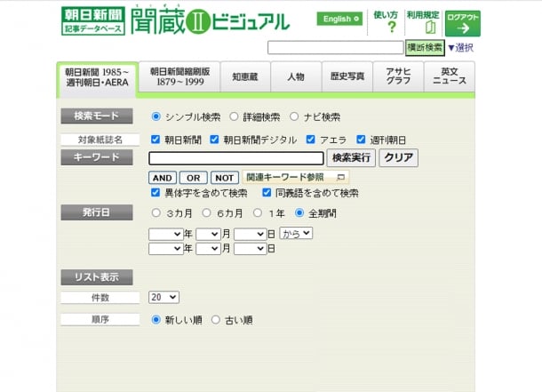This screenshot has height=392, width=542.
Task: Switch language with the English button
Action: click(x=339, y=19)
